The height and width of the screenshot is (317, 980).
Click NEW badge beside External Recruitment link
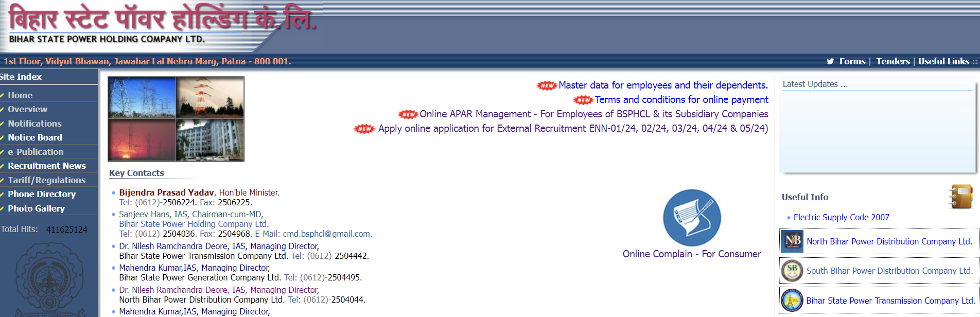(x=364, y=129)
